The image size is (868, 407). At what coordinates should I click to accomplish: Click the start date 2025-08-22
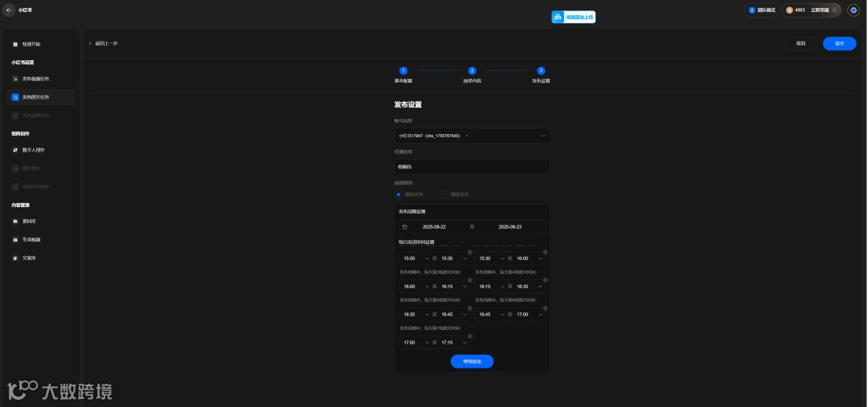click(434, 226)
